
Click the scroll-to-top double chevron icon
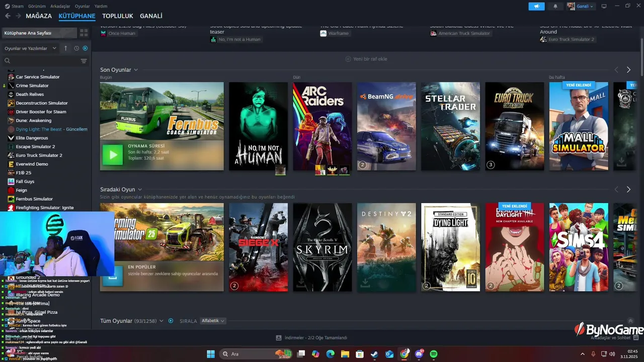click(630, 321)
